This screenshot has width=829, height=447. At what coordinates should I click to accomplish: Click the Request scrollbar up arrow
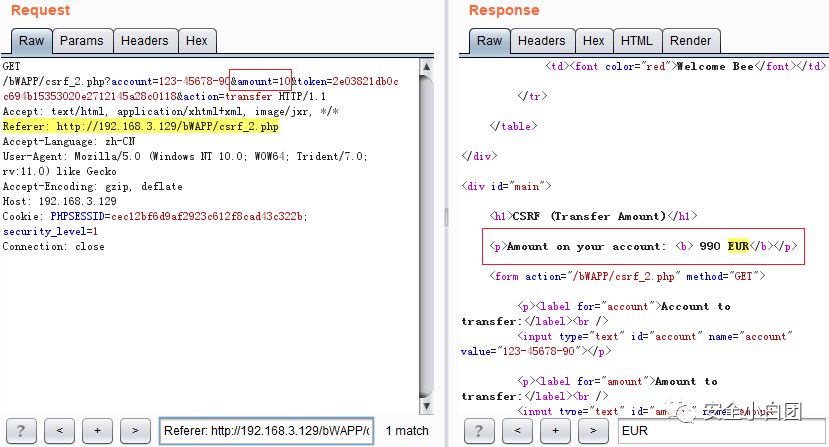coord(426,66)
